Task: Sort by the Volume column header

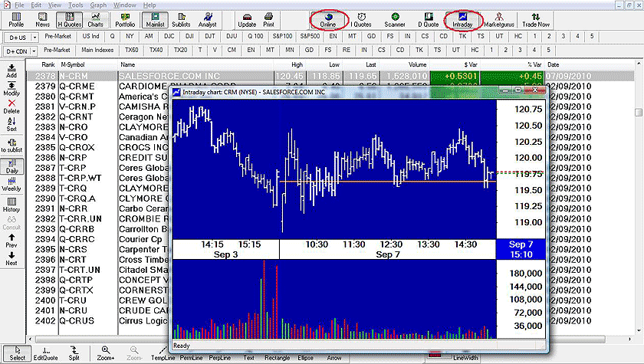Action: coord(404,65)
